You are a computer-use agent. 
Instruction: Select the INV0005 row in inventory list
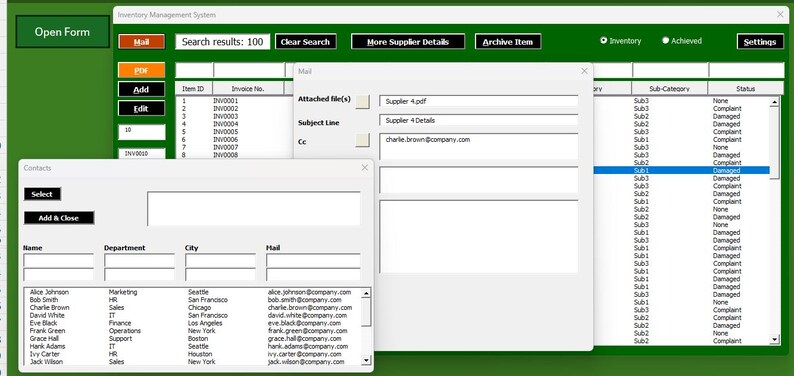click(234, 132)
